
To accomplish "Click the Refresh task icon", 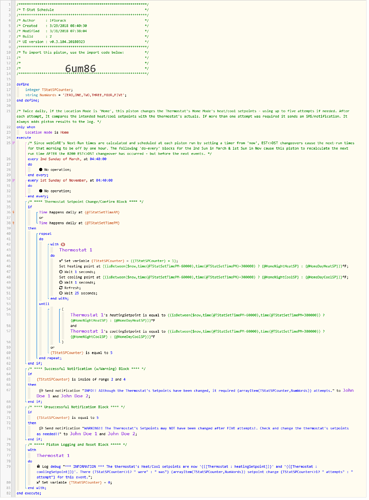I will pos(61,288).
